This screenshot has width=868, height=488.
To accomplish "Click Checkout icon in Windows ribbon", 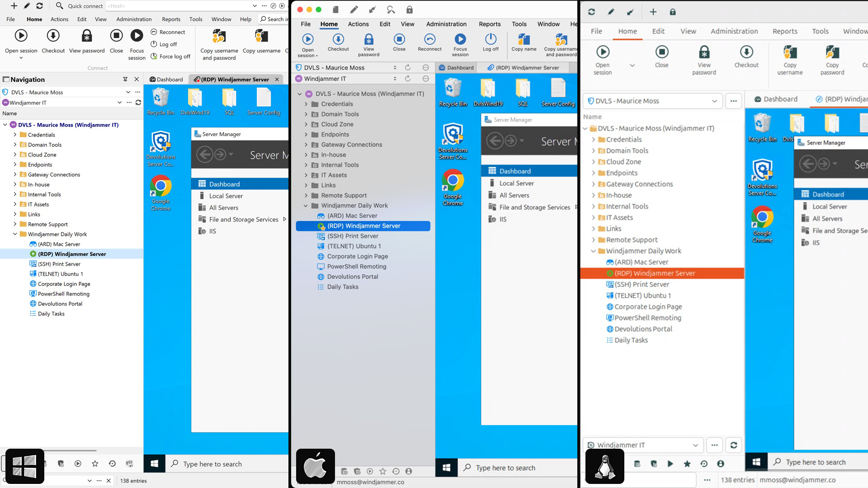I will click(53, 35).
